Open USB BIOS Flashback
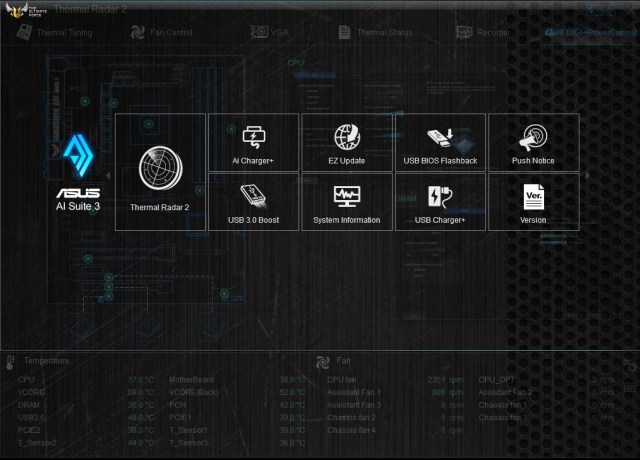The height and width of the screenshot is (460, 640). point(440,142)
